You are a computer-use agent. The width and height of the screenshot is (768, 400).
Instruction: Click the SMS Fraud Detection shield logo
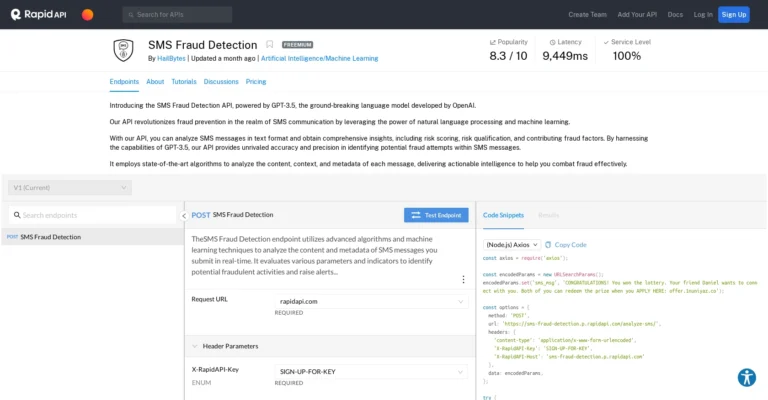click(x=123, y=50)
